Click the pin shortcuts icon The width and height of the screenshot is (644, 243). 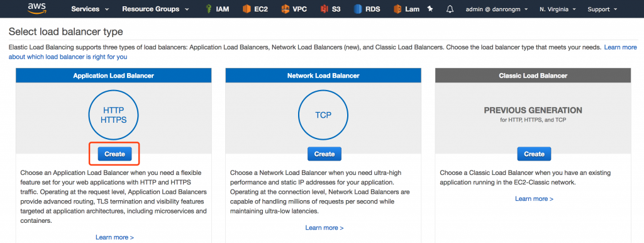click(x=430, y=9)
